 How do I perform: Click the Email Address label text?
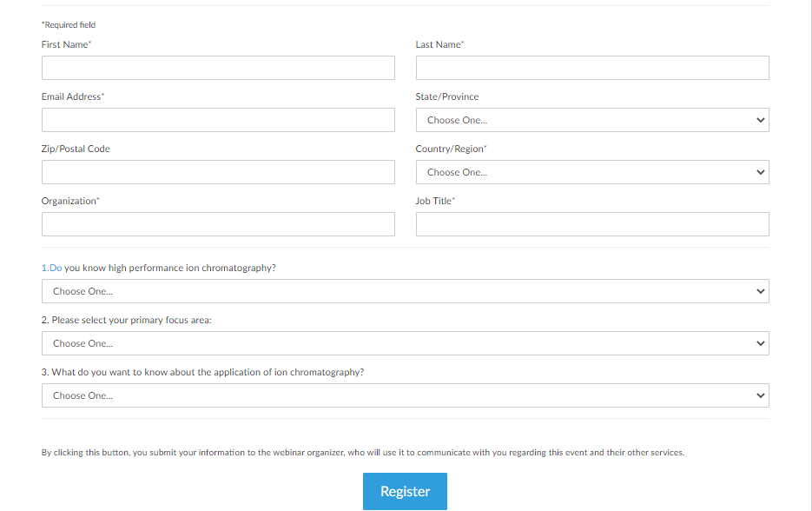[x=71, y=96]
